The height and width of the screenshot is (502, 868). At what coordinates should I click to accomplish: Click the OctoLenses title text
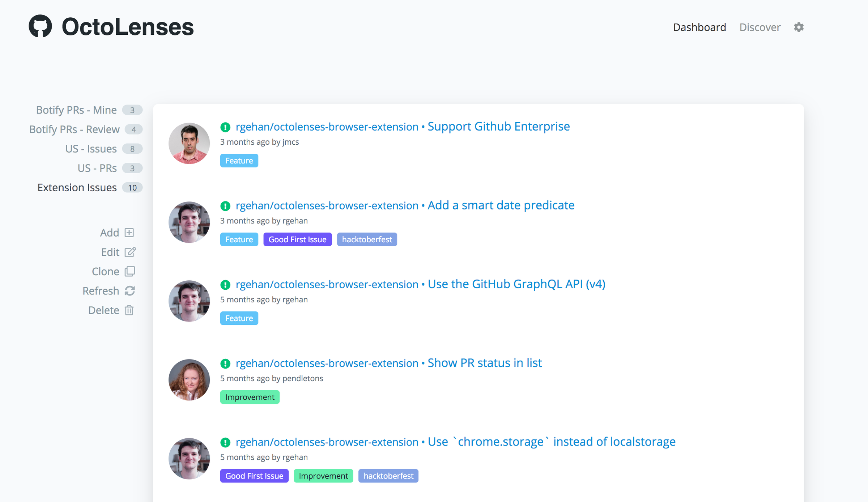[x=128, y=27]
